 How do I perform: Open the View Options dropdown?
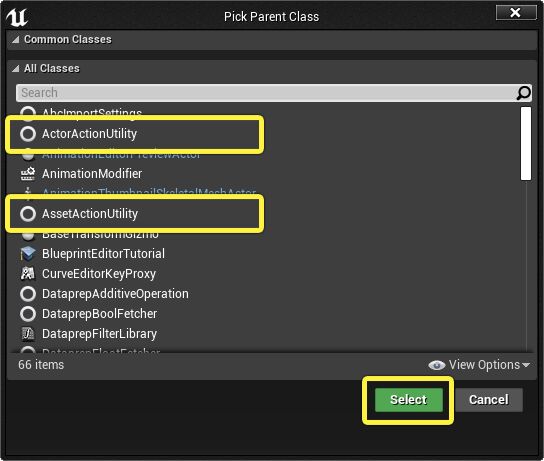(x=479, y=365)
